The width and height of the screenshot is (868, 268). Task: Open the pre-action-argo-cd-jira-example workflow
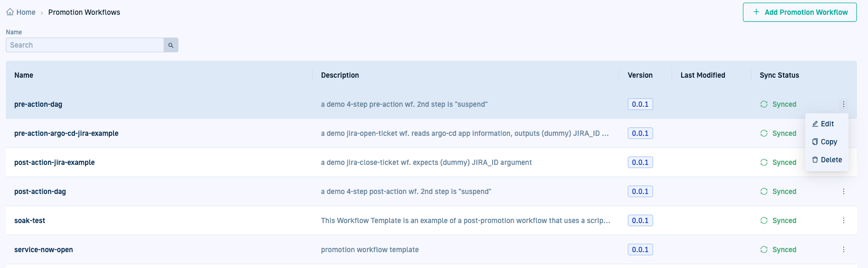coord(66,133)
